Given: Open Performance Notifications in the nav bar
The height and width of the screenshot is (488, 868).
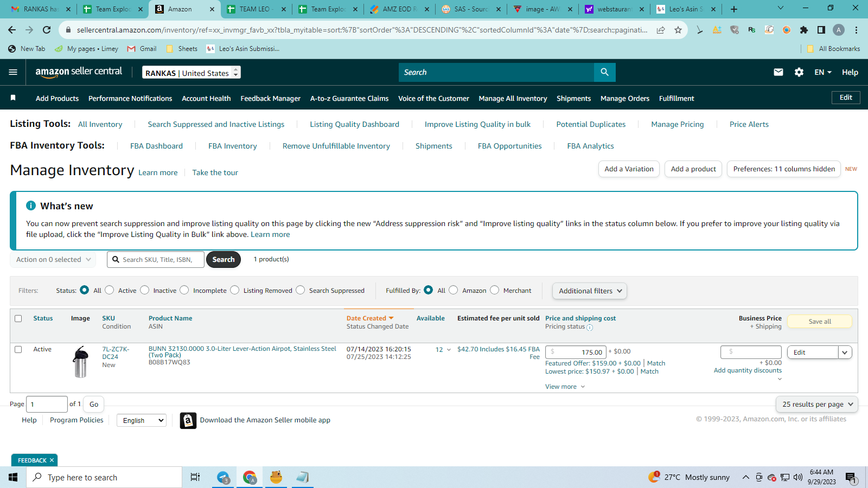Looking at the screenshot, I should point(130,98).
